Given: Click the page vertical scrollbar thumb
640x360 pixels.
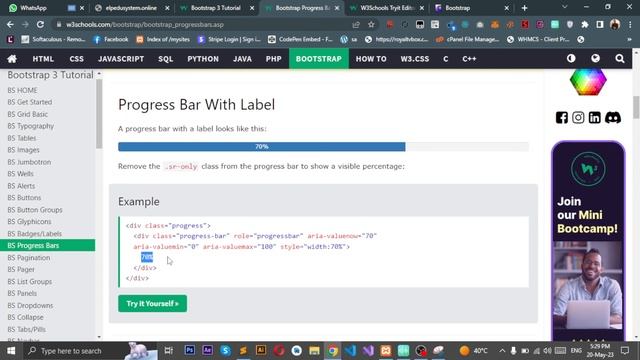Looking at the screenshot, I should (x=636, y=107).
